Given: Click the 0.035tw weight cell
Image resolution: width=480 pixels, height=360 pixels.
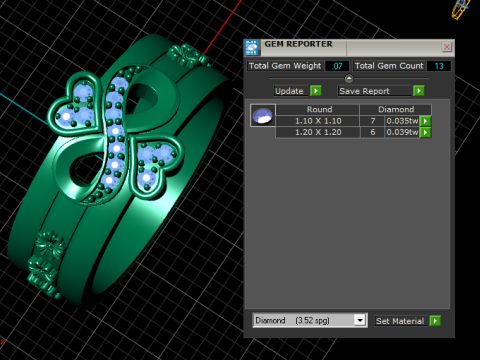Looking at the screenshot, I should (x=402, y=121).
